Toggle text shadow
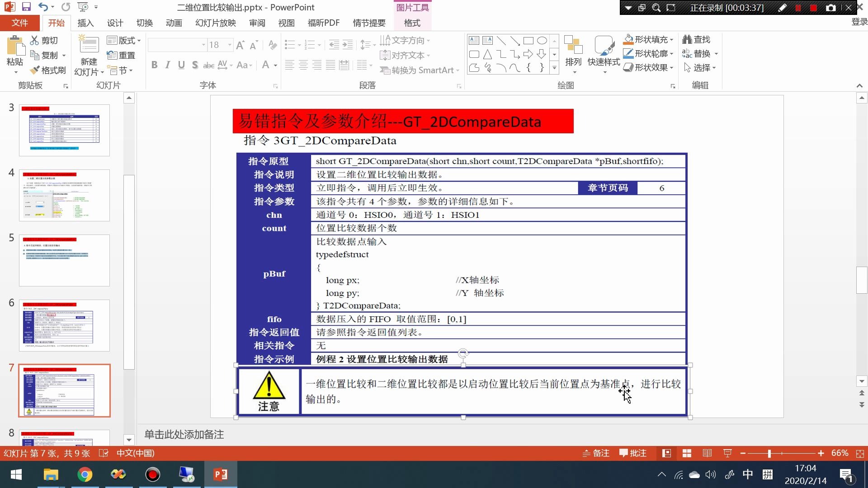Image resolution: width=868 pixels, height=488 pixels. pyautogui.click(x=195, y=65)
